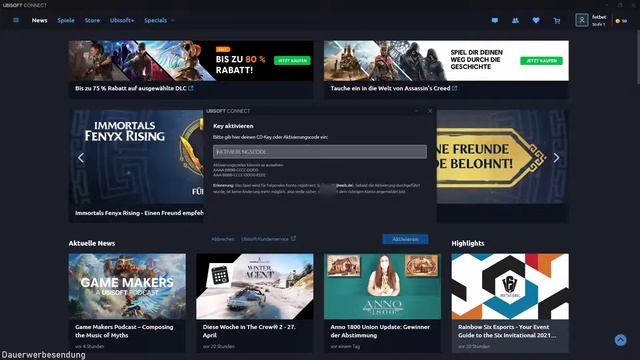Click the Aktuelle News heading
640x360 pixels.
[92, 243]
